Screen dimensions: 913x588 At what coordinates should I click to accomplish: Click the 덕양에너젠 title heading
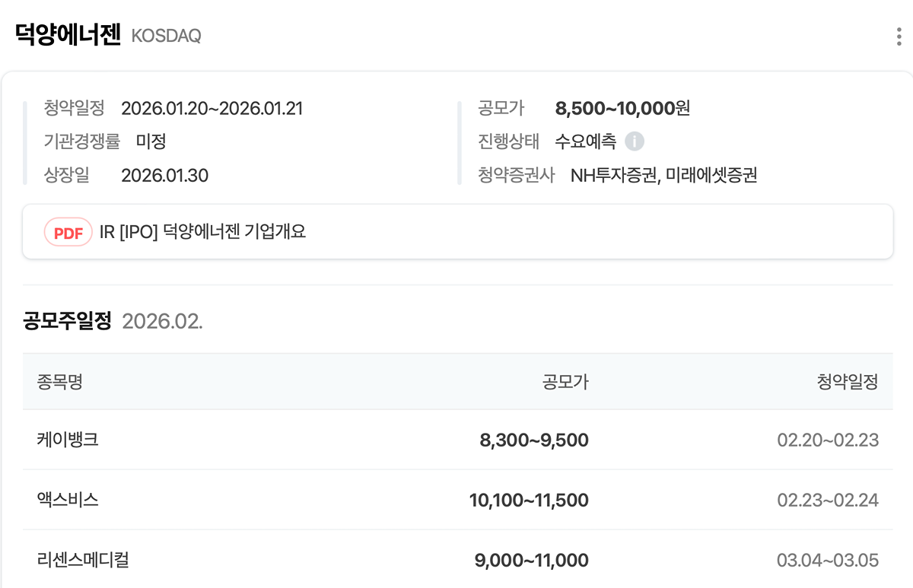[68, 35]
